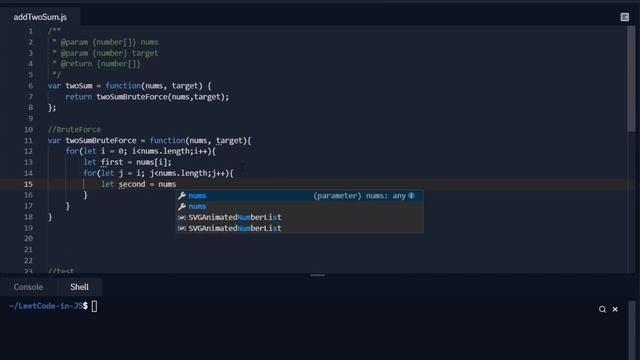Pick the last SVGAnimatedNumberList suggestion
Screen dimensions: 640x360
point(300,228)
